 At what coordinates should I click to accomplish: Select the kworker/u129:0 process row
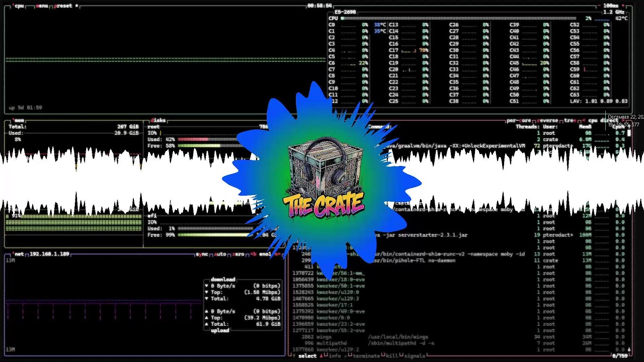pyautogui.click(x=459, y=292)
